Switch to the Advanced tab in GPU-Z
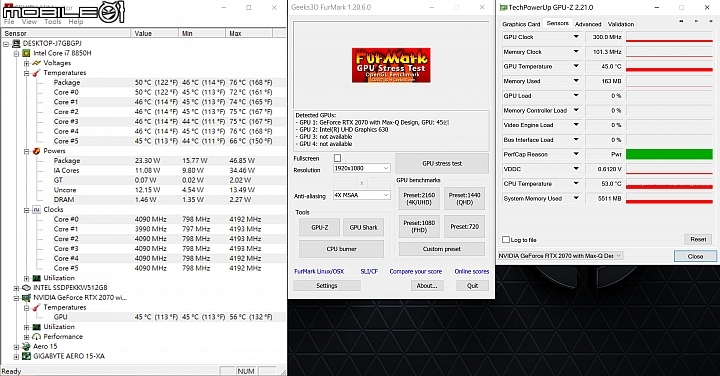Image resolution: width=720 pixels, height=376 pixels. pyautogui.click(x=588, y=24)
